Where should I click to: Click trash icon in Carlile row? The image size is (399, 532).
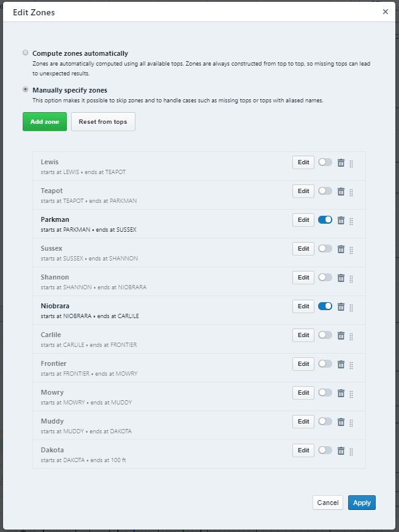click(341, 335)
